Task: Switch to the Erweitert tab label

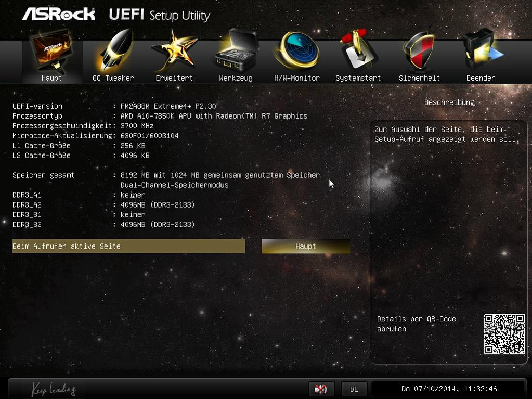Action: [x=174, y=78]
